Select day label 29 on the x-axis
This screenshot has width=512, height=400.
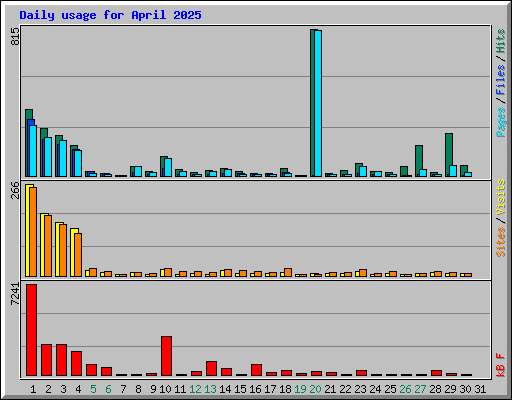pos(450,389)
